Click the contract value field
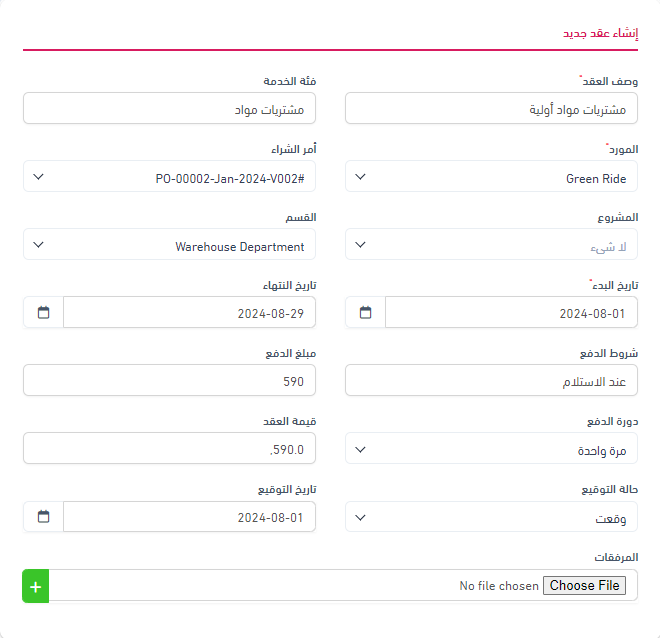This screenshot has height=638, width=660. [169, 449]
